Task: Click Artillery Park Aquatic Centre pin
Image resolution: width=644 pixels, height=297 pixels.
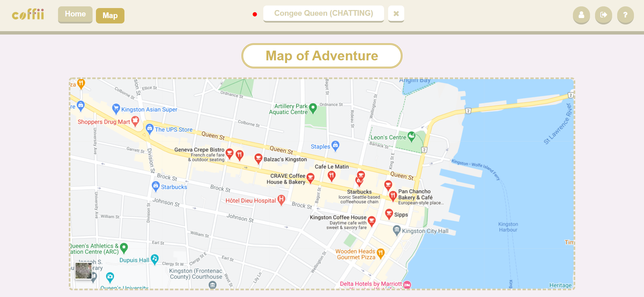Action: (313, 108)
